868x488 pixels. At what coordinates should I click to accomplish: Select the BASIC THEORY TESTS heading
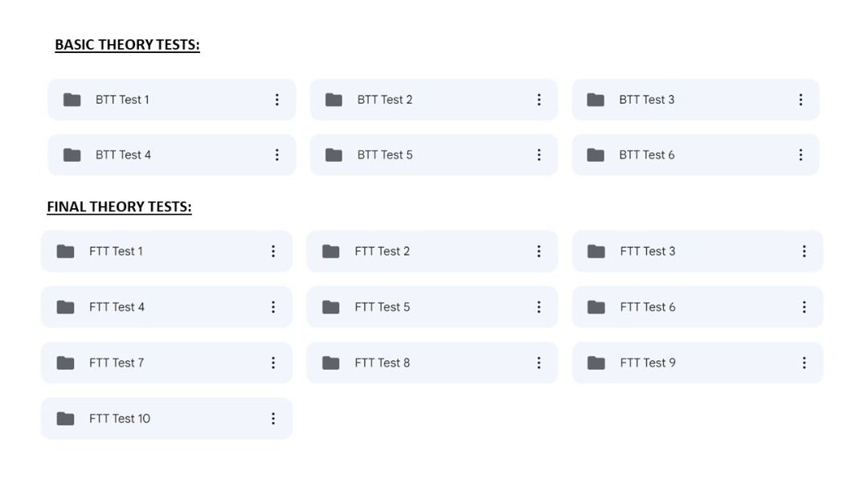[x=127, y=45]
